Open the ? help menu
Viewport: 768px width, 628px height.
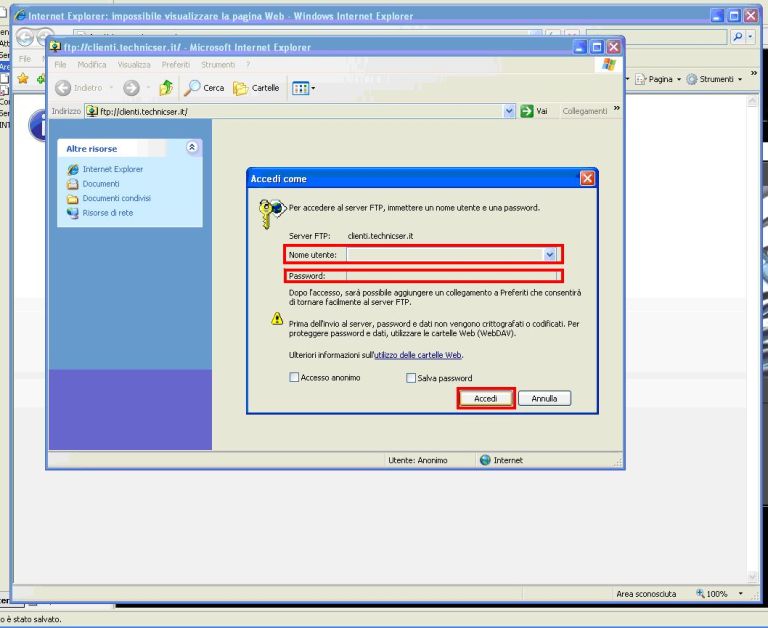248,65
